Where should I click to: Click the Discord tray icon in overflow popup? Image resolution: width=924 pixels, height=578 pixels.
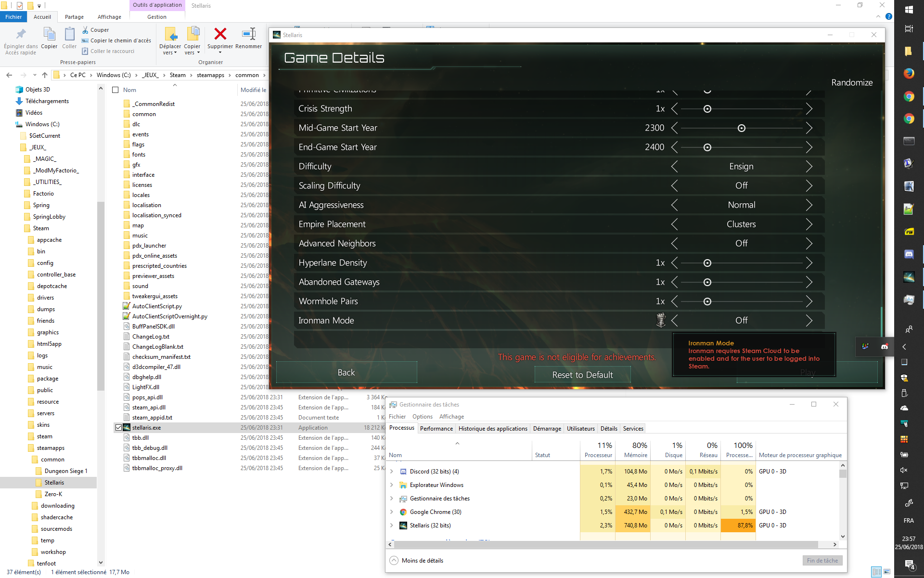pos(885,347)
